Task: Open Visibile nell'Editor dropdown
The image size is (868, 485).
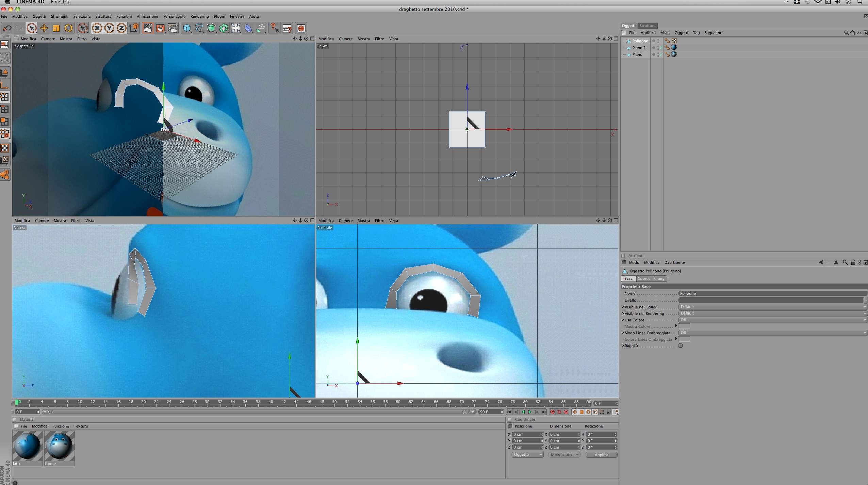Action: (x=772, y=307)
